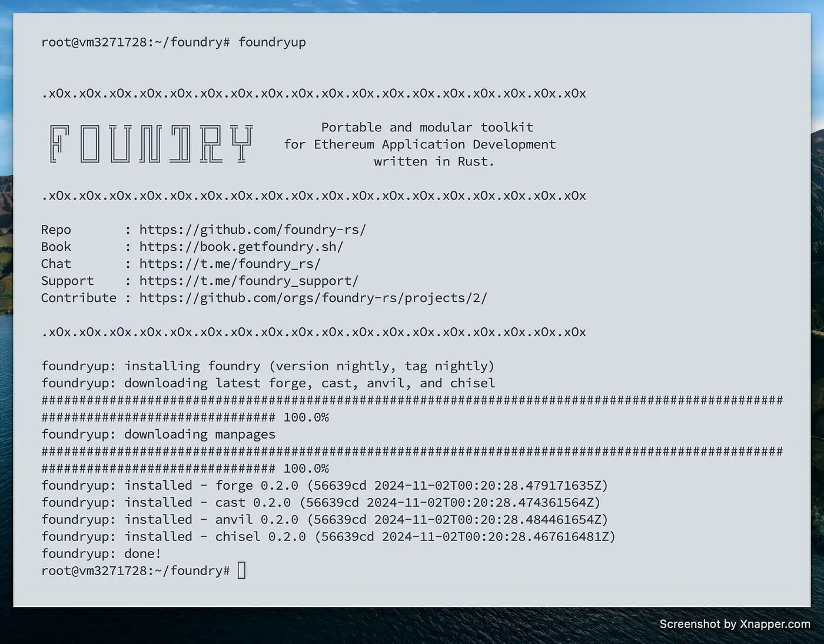Select the Book label
This screenshot has width=824, height=644.
click(x=56, y=246)
